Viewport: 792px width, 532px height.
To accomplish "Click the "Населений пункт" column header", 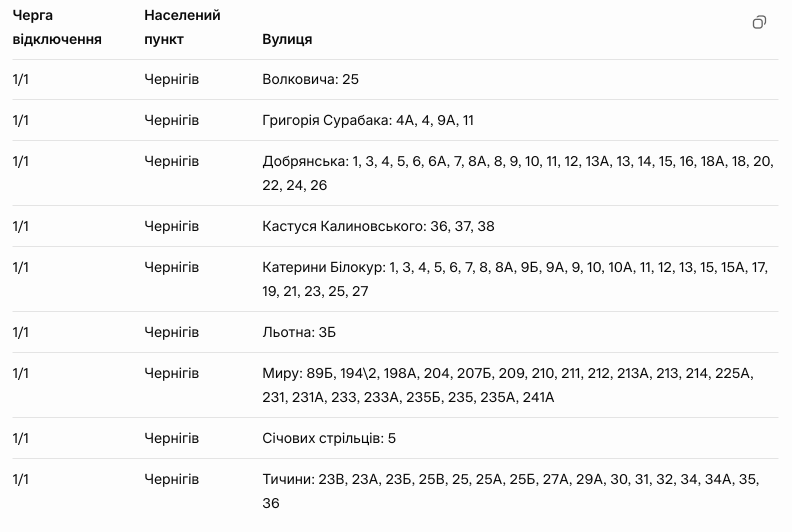I will click(182, 27).
